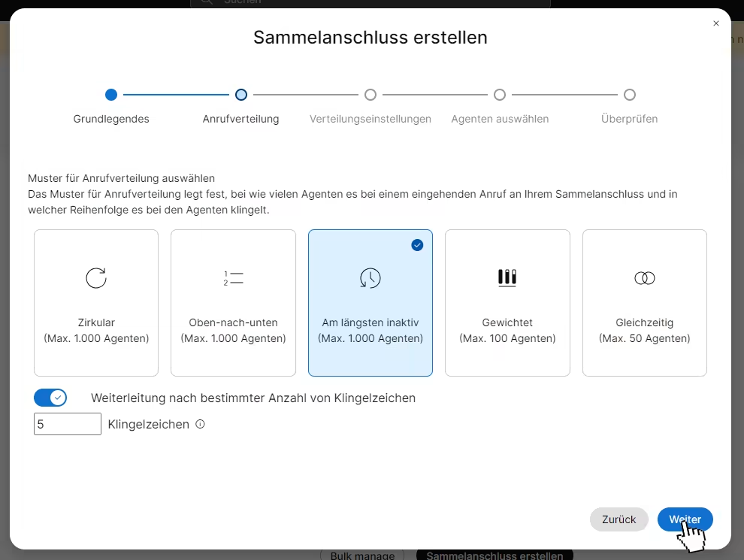Select the Gewichtet (Max. 100 Agenten) label

tap(507, 330)
